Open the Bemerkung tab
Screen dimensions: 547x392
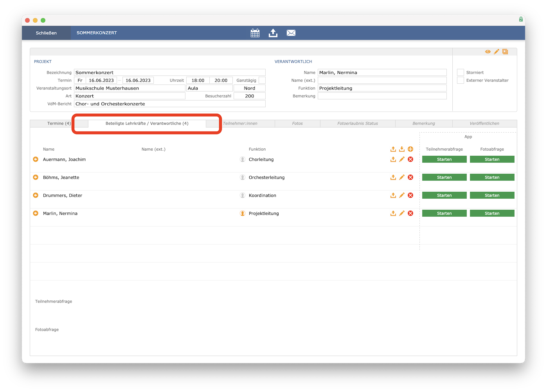coord(424,123)
